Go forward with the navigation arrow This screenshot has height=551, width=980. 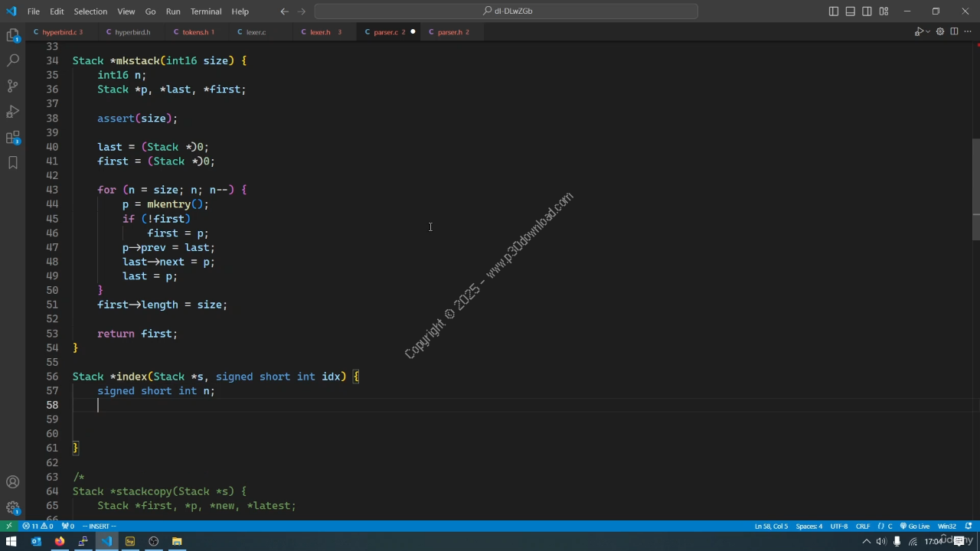tap(302, 11)
